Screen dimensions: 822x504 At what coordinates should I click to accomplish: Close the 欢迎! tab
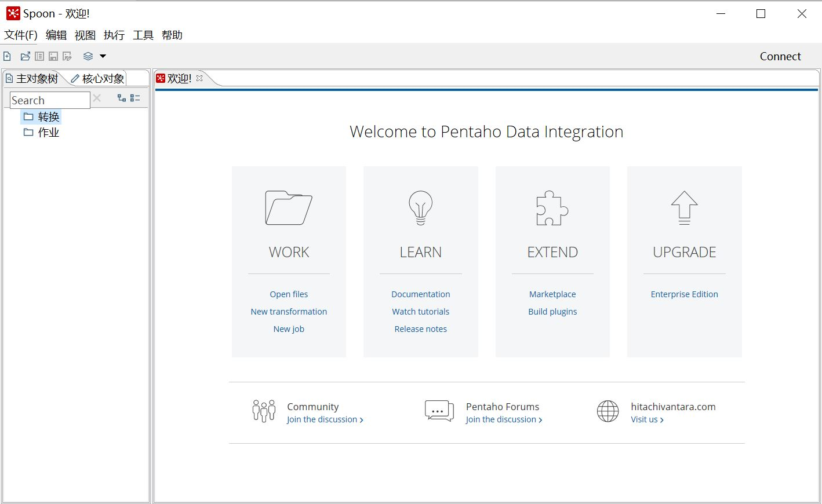199,78
